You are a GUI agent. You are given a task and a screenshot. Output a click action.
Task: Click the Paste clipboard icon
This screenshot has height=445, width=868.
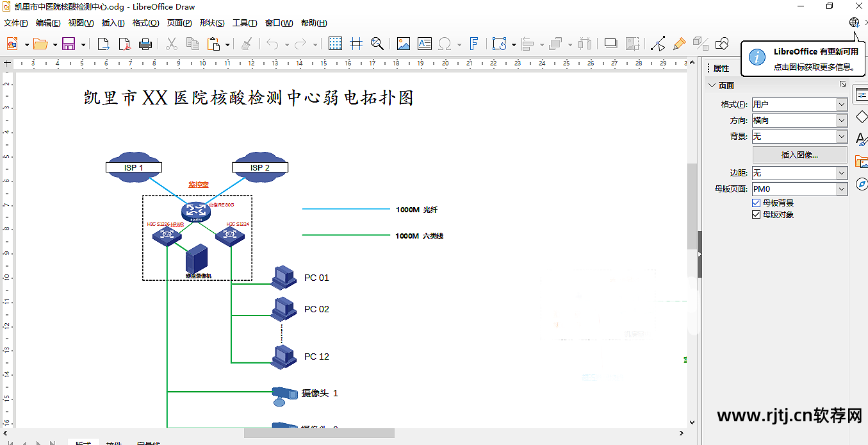click(x=214, y=44)
